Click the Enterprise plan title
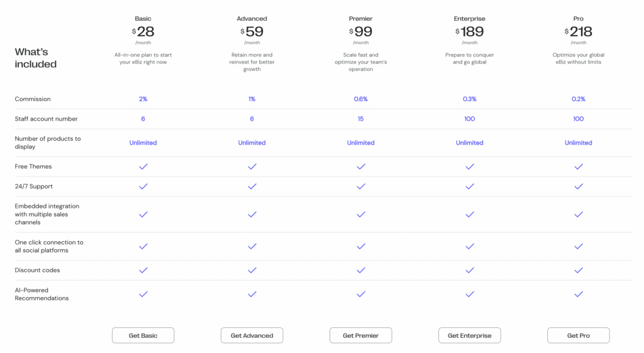This screenshot has width=644, height=353. 469,18
